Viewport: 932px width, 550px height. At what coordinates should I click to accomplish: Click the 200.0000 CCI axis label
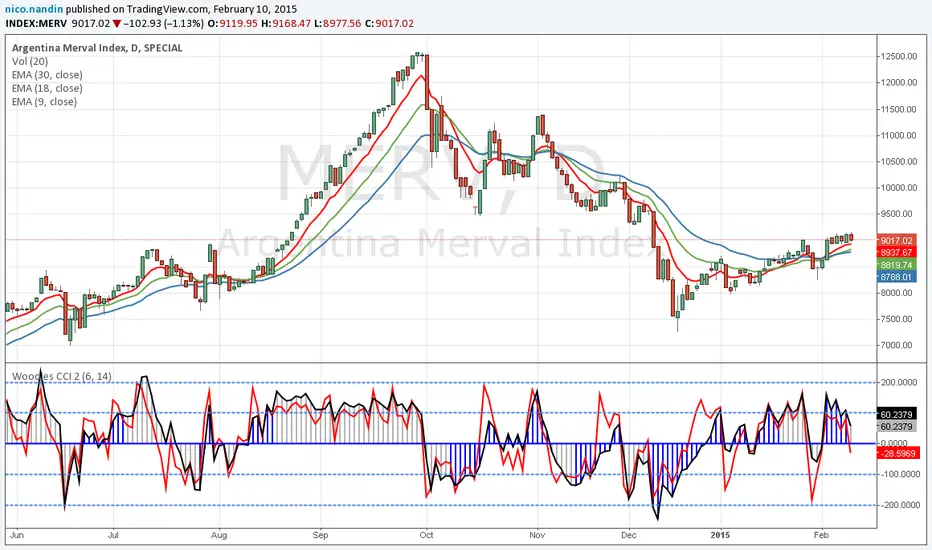click(899, 383)
